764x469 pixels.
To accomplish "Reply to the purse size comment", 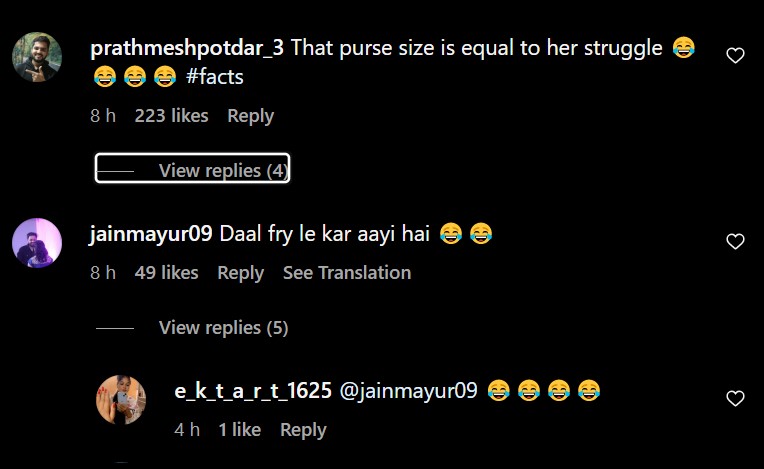I will click(x=250, y=116).
